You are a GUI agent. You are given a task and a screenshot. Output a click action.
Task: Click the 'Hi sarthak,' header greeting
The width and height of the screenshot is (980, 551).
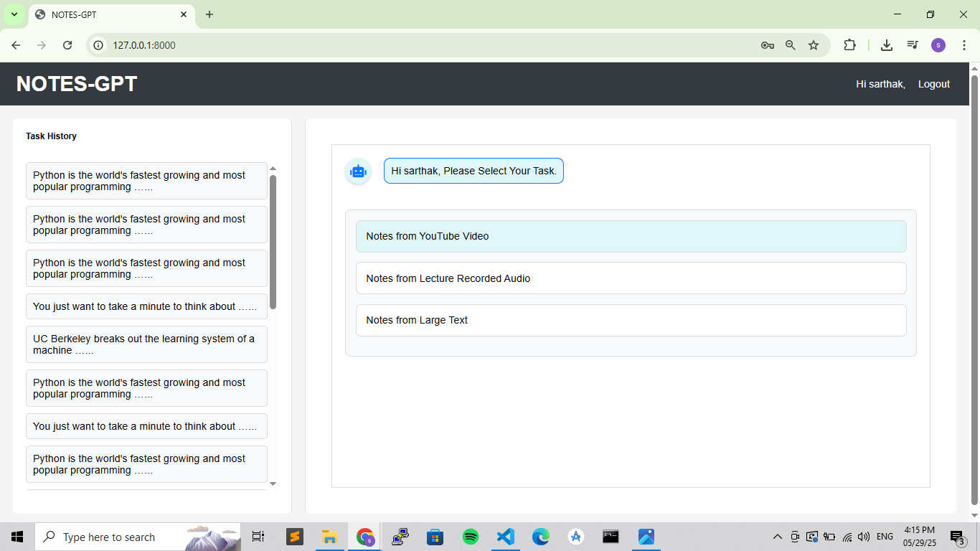[x=880, y=84]
